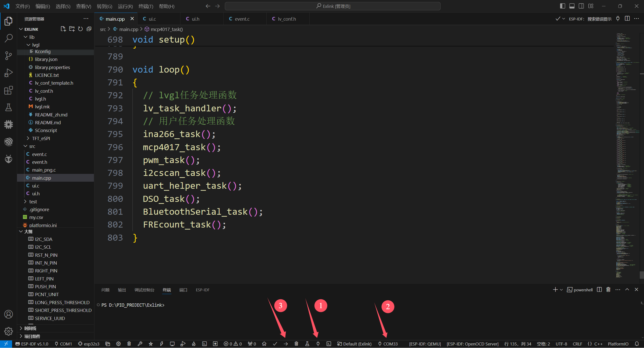The height and width of the screenshot is (348, 644).
Task: Open the ESP-IDF Espressif sidebar icon
Action: (x=9, y=142)
